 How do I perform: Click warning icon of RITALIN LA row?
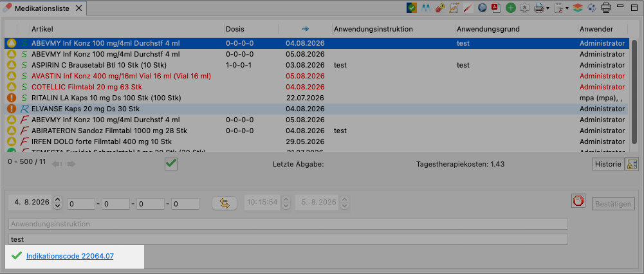point(12,98)
